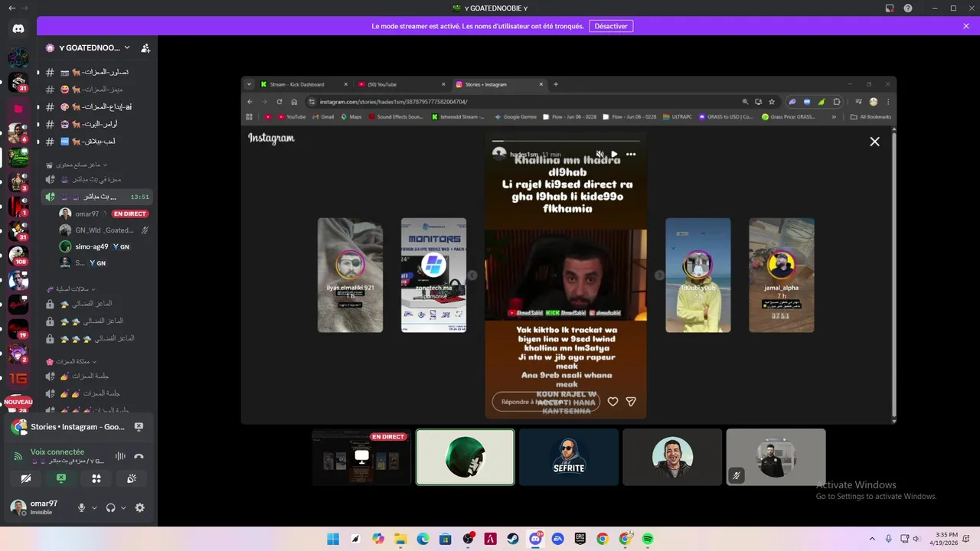Select the SEFRITE participant tile

(x=569, y=457)
